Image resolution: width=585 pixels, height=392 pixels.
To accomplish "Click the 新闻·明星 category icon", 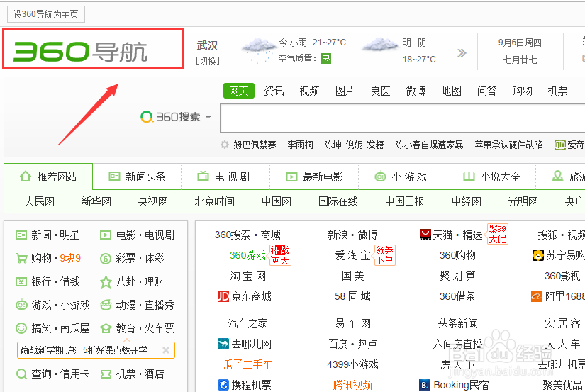I will [21, 235].
